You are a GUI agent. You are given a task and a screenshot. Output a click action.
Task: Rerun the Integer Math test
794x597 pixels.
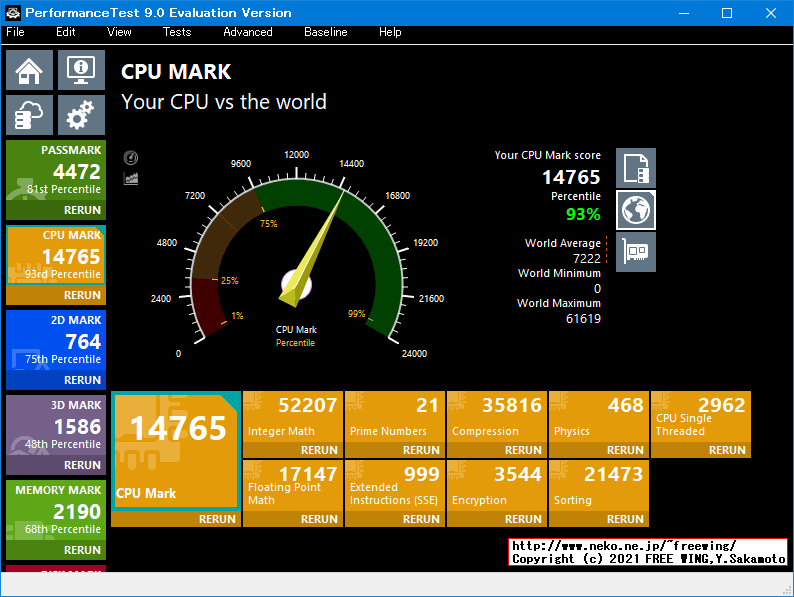(319, 450)
